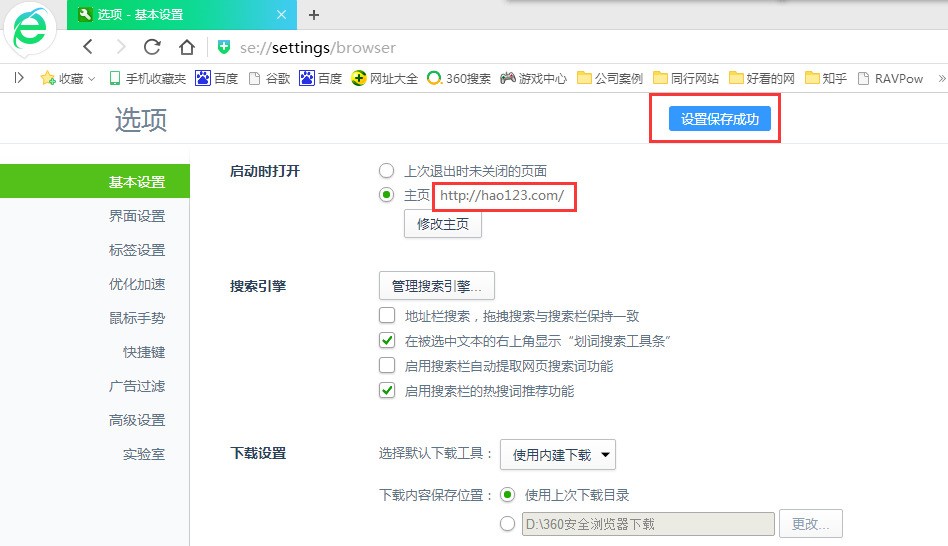This screenshot has width=948, height=546.
Task: Click the D:\360安全浏览器下载 path field
Action: 648,524
